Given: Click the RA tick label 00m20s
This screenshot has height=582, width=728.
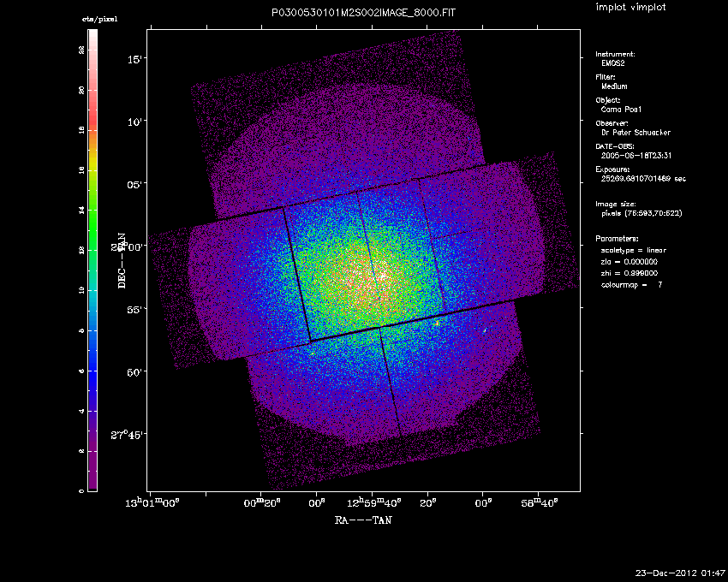Looking at the screenshot, I should 262,503.
